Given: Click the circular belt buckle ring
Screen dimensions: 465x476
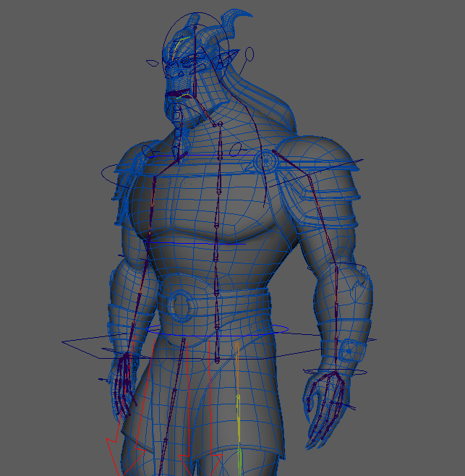Looking at the screenshot, I should pyautogui.click(x=178, y=304).
